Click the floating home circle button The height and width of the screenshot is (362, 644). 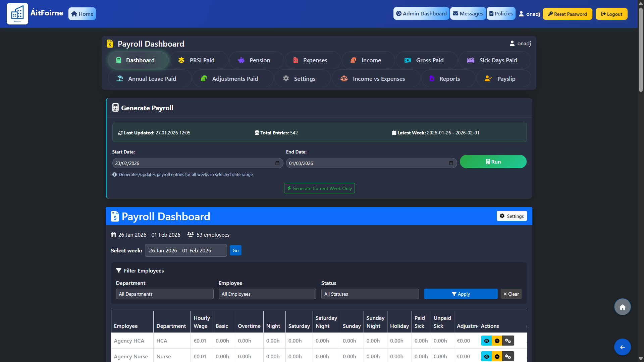point(622,307)
